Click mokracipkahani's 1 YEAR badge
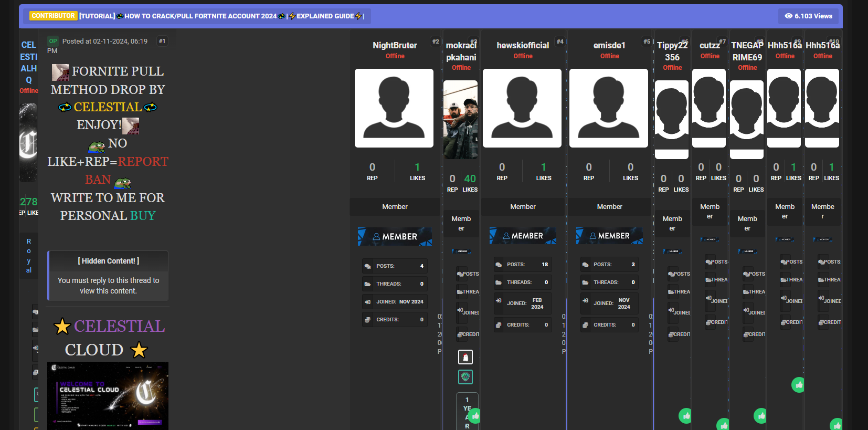The image size is (868, 430). point(467,412)
